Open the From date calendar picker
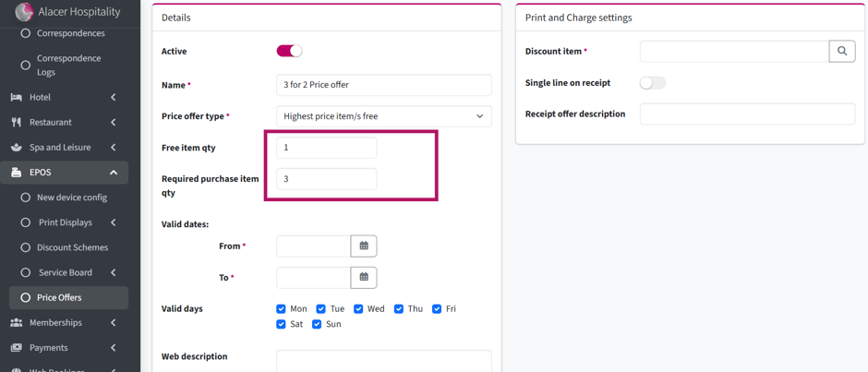This screenshot has width=868, height=372. tap(364, 246)
